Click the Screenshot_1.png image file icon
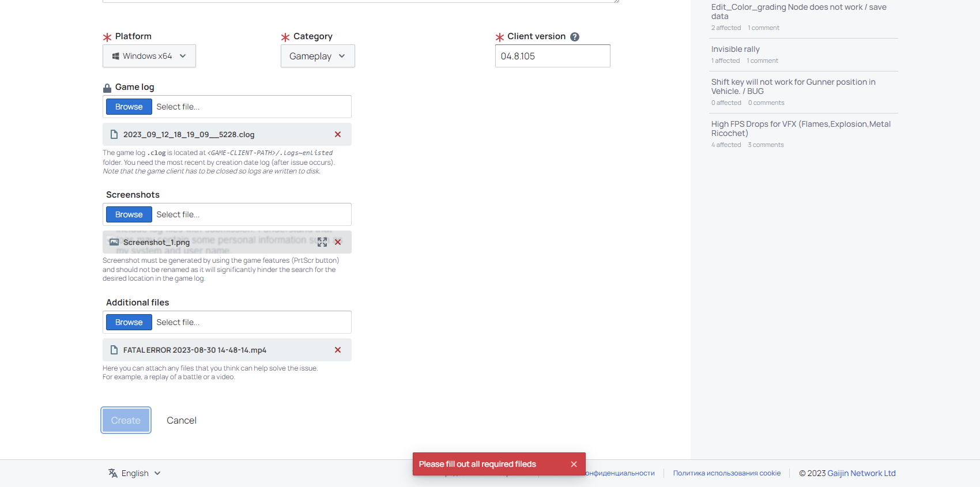980x487 pixels. 114,242
